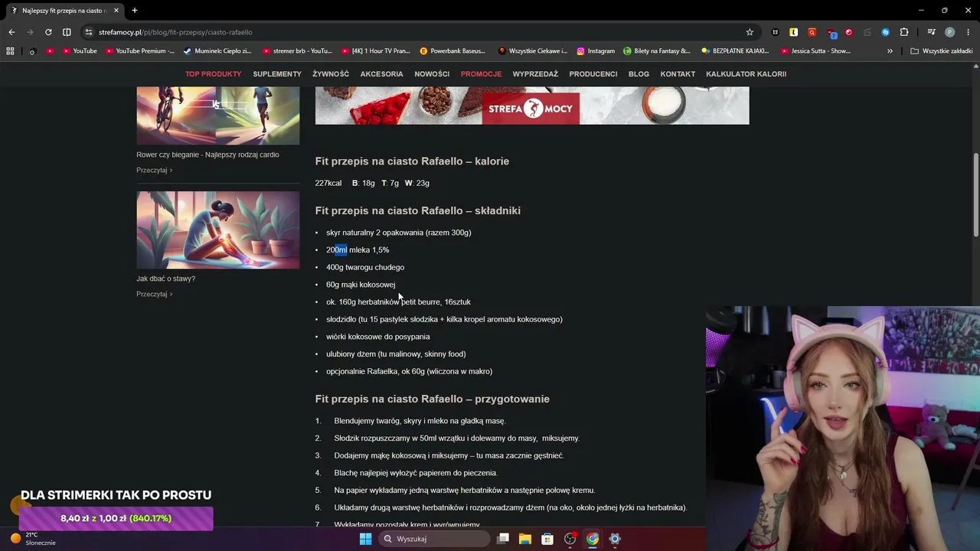
Task: Open Wszystkie zakładki bookmarks folder
Action: pyautogui.click(x=942, y=51)
